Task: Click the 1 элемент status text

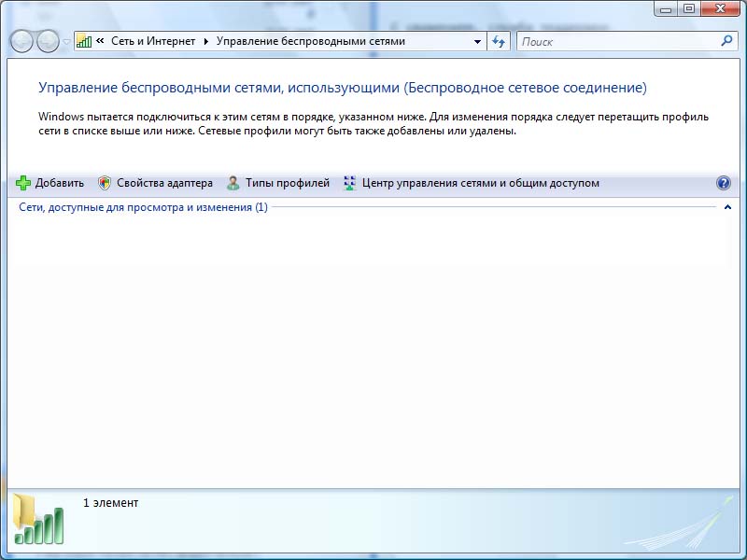Action: (110, 503)
